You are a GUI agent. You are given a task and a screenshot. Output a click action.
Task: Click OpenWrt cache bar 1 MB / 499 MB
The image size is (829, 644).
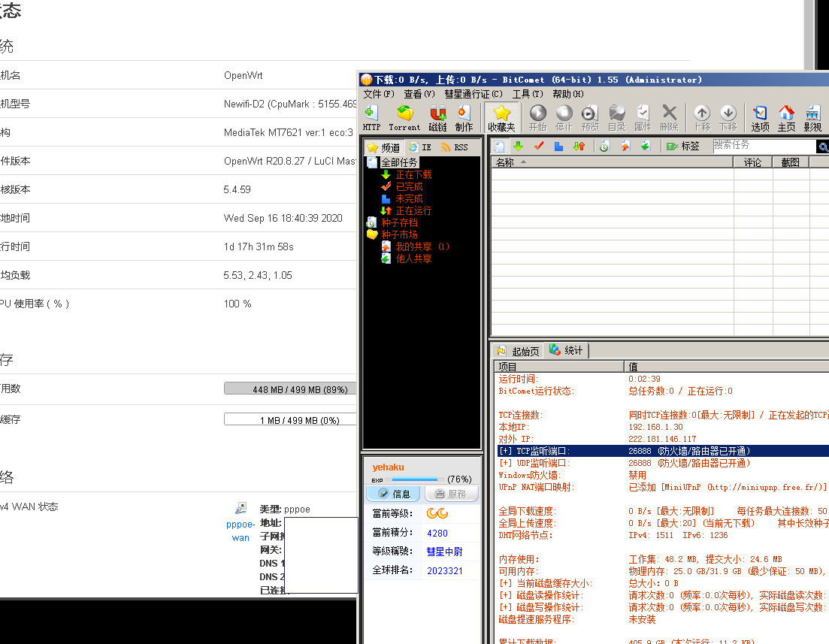(x=290, y=420)
